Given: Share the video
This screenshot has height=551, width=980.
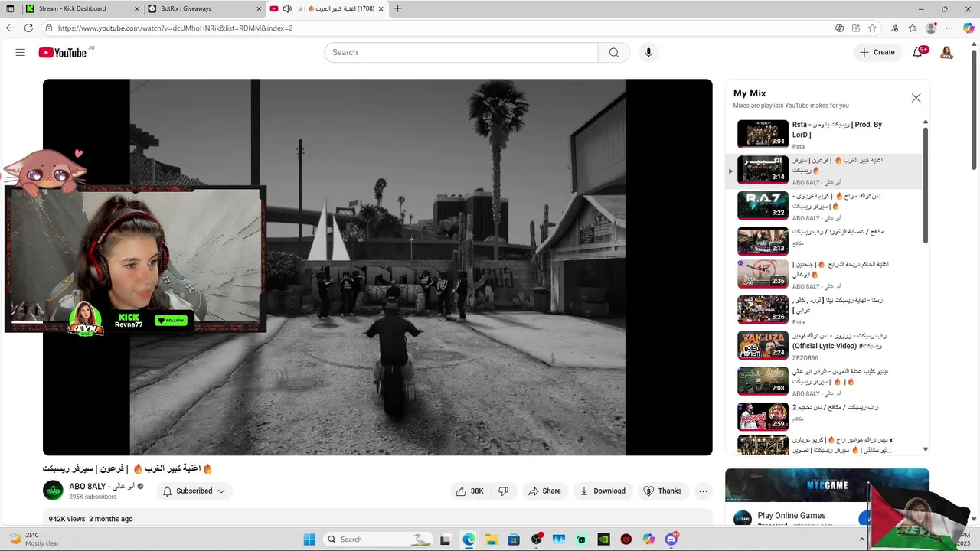Looking at the screenshot, I should pyautogui.click(x=544, y=491).
